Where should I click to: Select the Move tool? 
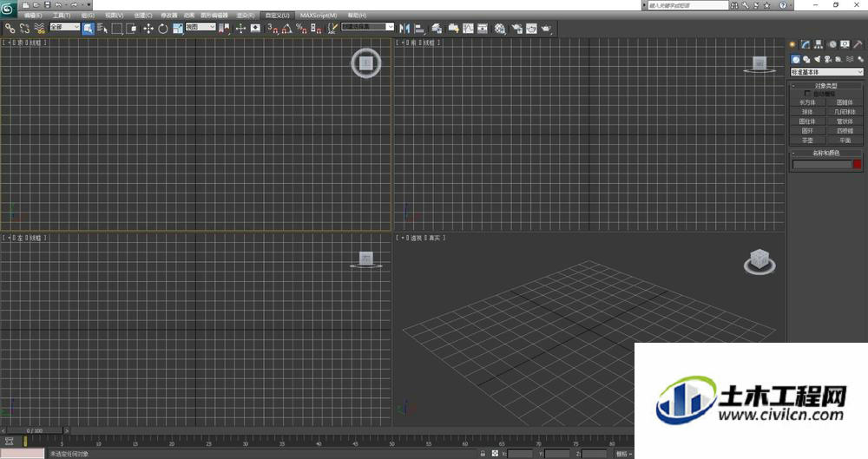(148, 29)
